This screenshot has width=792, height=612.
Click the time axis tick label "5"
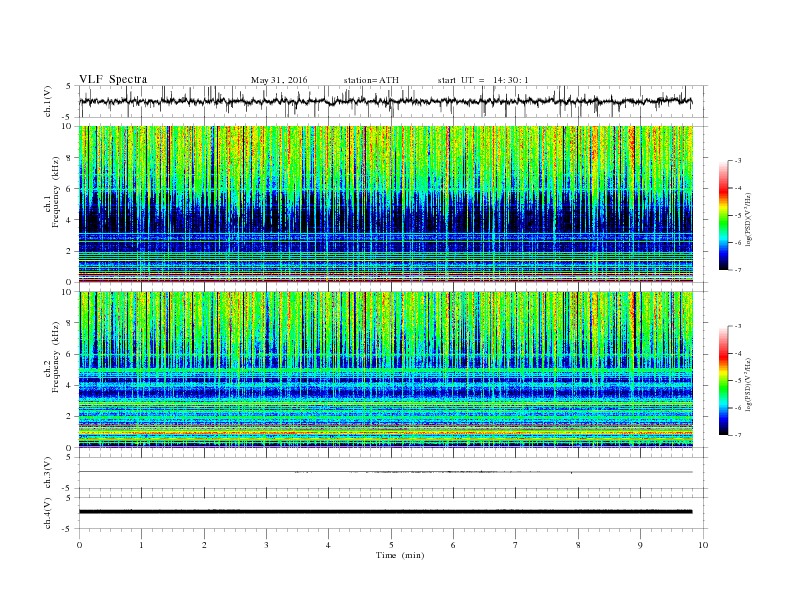[x=391, y=545]
